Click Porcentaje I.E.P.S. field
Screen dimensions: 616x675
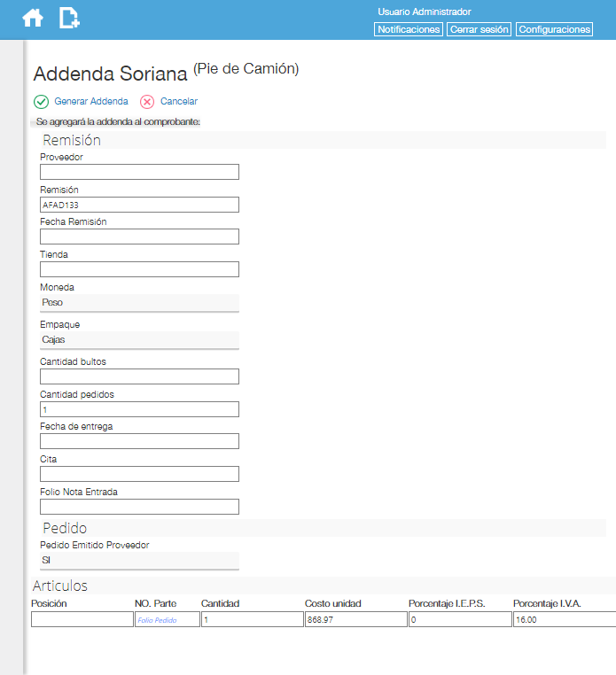point(460,619)
